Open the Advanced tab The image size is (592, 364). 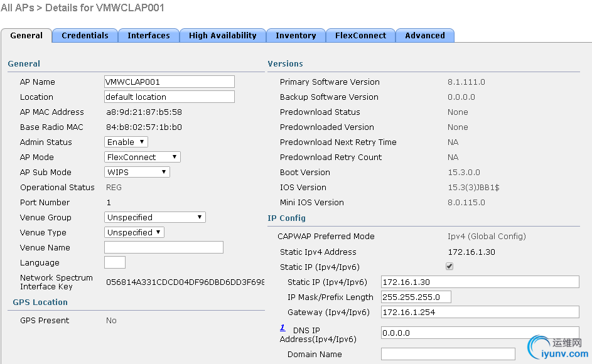425,36
